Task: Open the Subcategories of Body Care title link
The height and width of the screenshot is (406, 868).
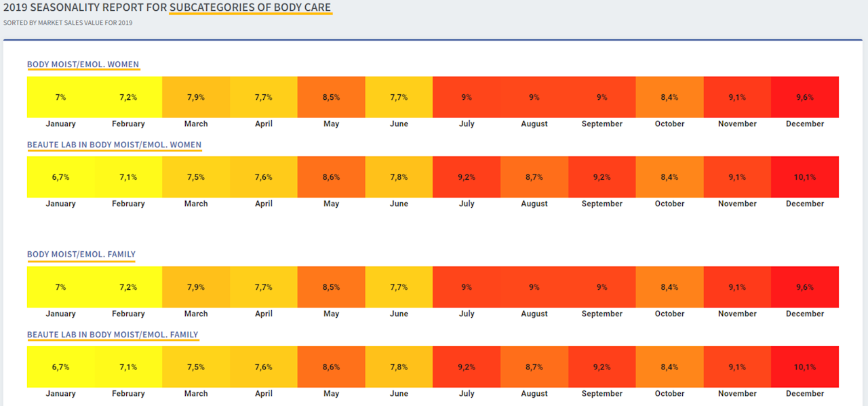Action: click(x=250, y=8)
